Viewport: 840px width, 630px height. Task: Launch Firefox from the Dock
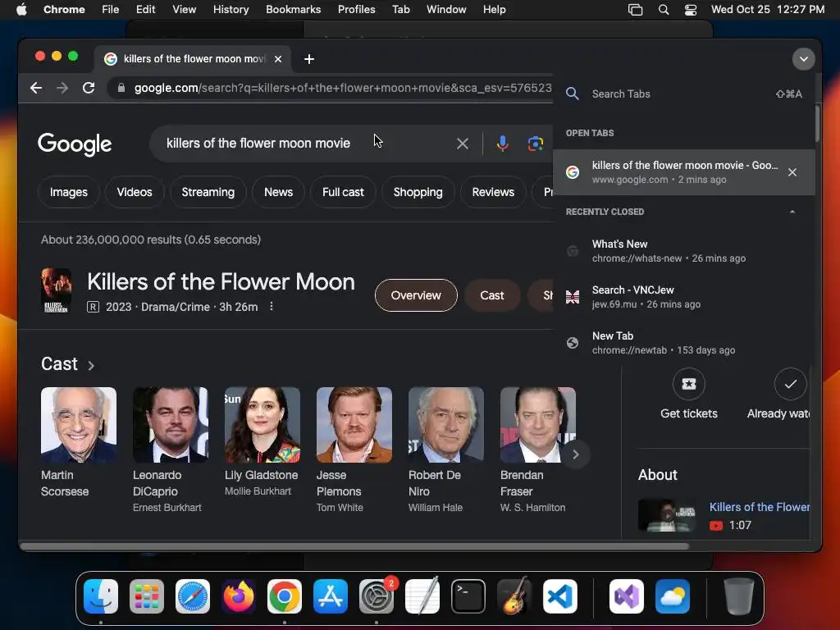click(x=239, y=596)
